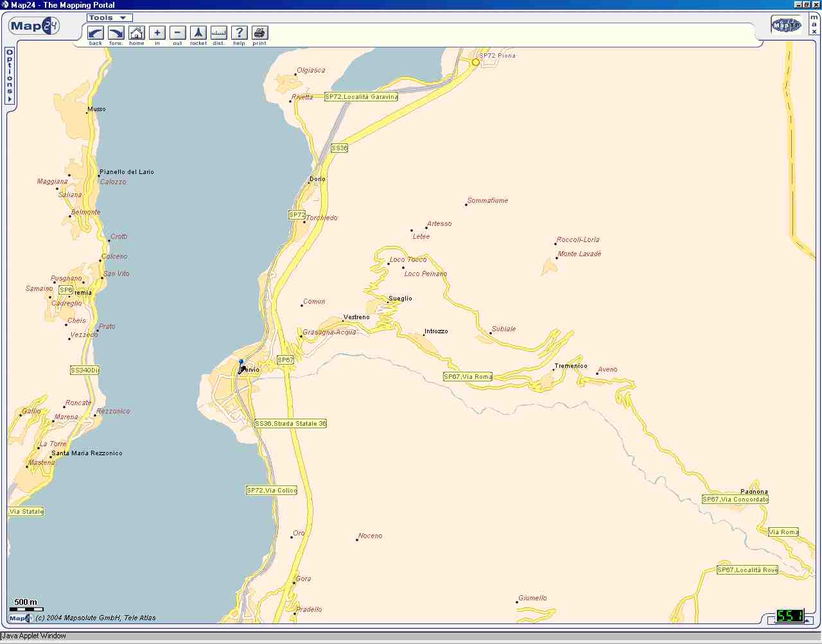Click the back navigation arrow icon
822x644 pixels.
click(96, 33)
